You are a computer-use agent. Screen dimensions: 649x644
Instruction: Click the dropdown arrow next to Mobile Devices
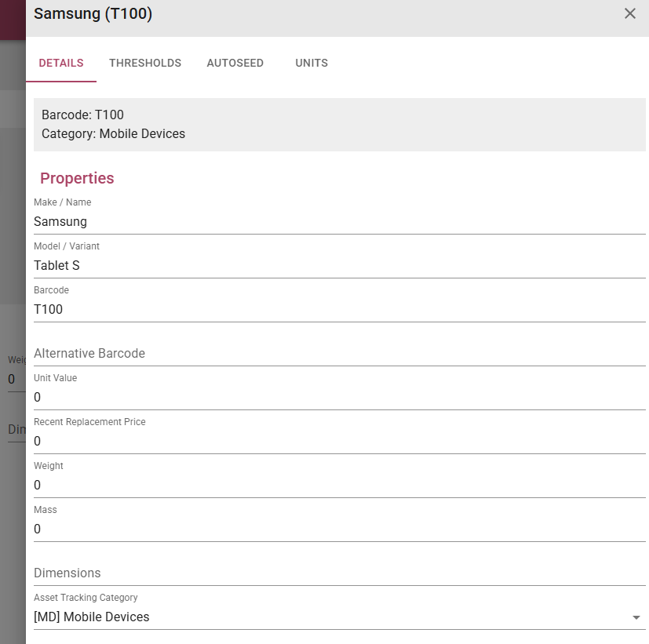tap(636, 617)
